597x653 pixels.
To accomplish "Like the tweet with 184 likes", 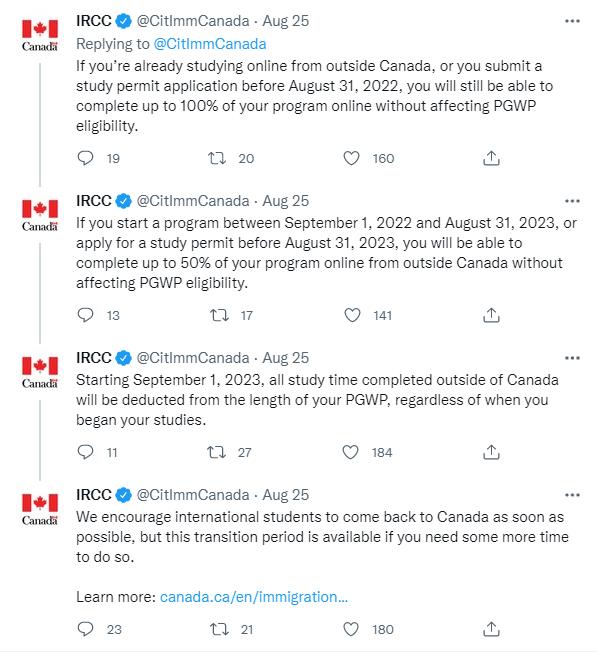I will point(350,452).
